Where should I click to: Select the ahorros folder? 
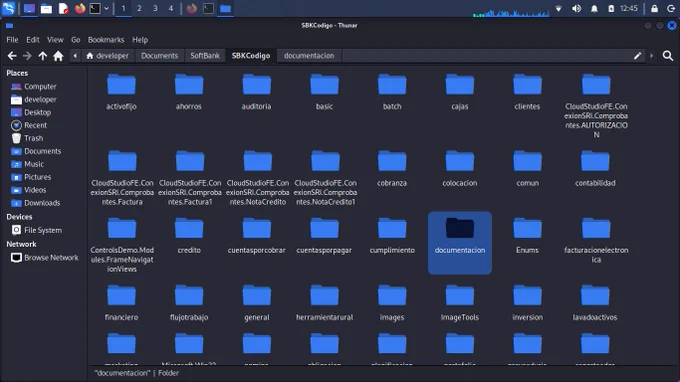189,92
